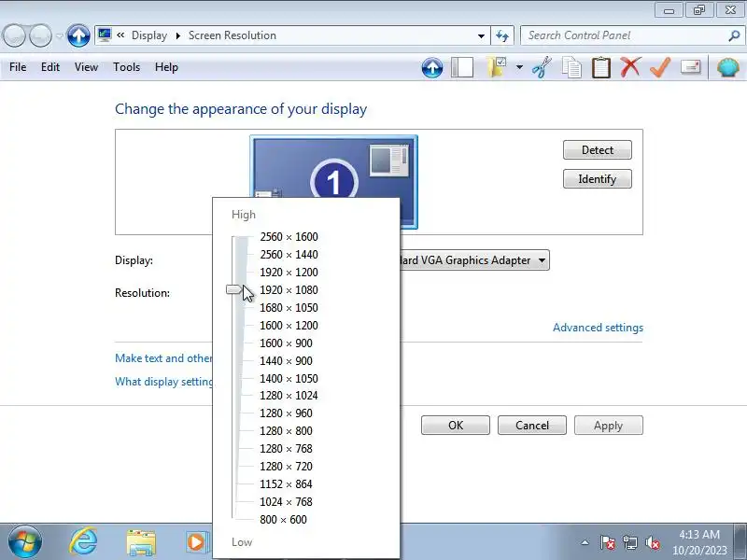This screenshot has height=560, width=747.
Task: Click the Make text and other items link
Action: point(163,358)
